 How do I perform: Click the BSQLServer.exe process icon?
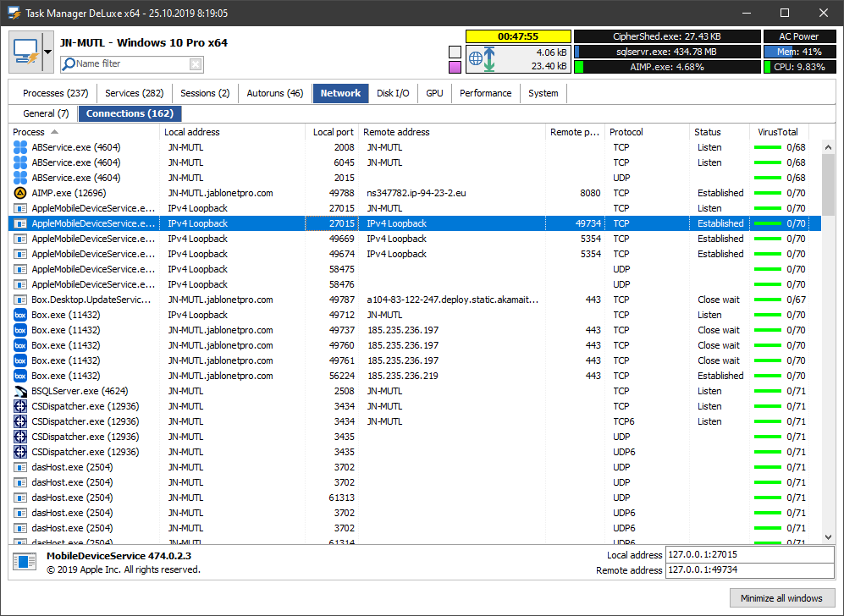tap(20, 391)
